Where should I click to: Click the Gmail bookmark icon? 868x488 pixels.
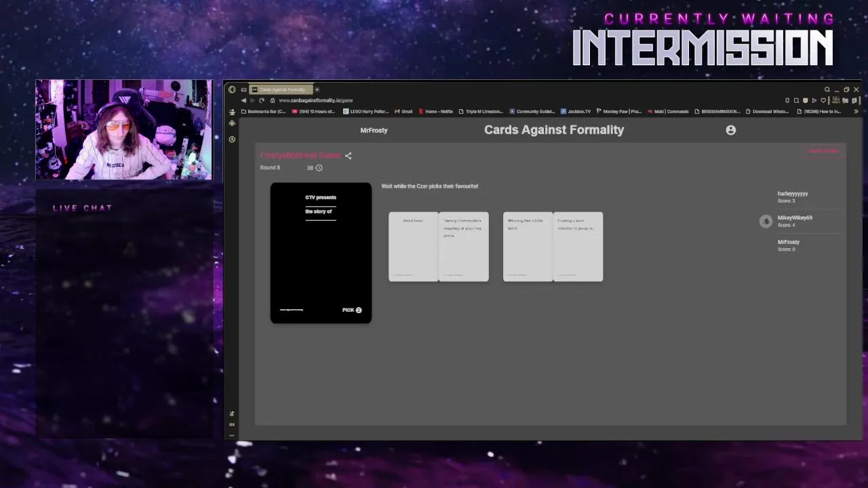[x=397, y=111]
